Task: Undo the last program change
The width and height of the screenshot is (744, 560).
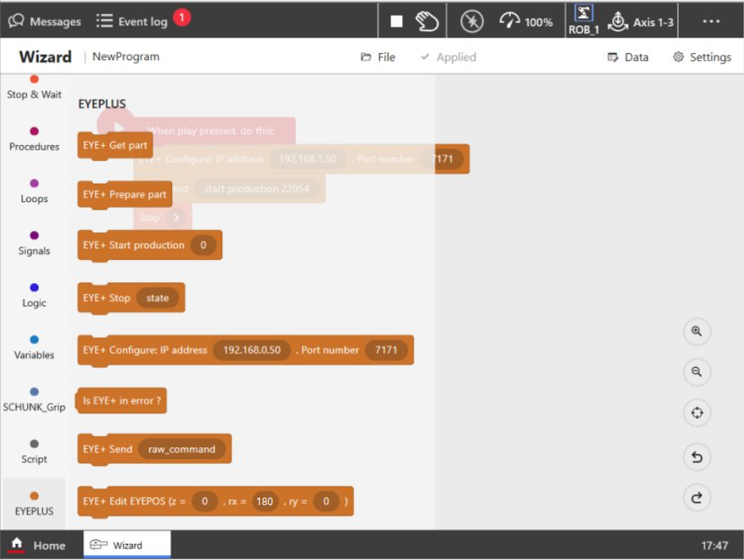Action: coord(696,457)
